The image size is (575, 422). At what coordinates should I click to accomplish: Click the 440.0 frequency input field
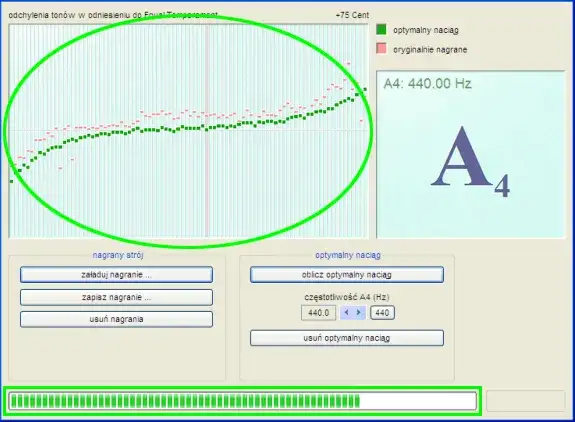(318, 313)
